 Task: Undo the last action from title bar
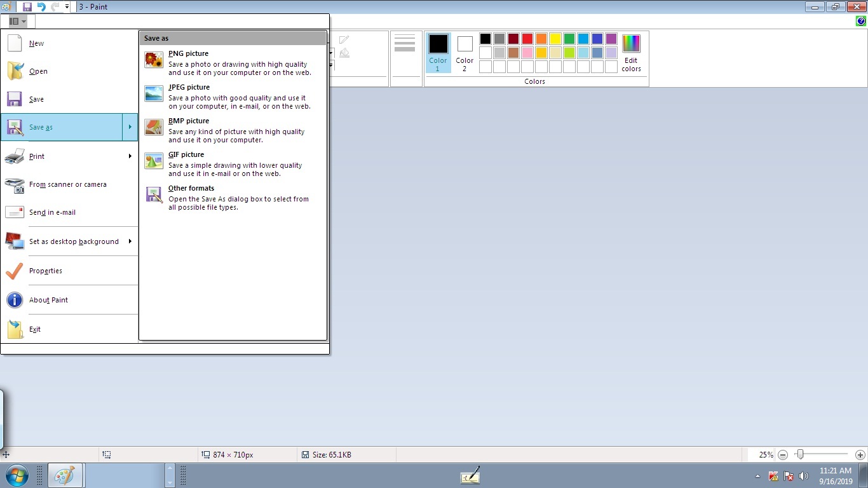41,6
